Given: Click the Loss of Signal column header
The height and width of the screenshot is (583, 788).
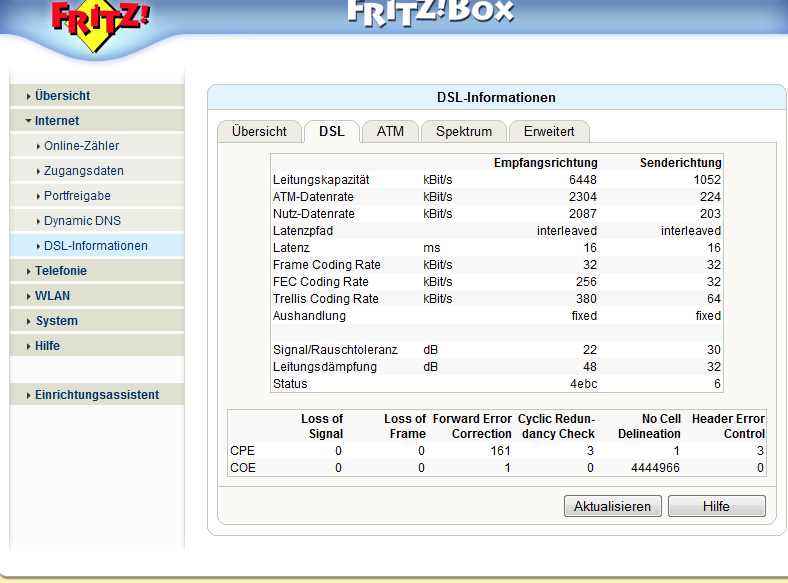Looking at the screenshot, I should click(322, 426).
